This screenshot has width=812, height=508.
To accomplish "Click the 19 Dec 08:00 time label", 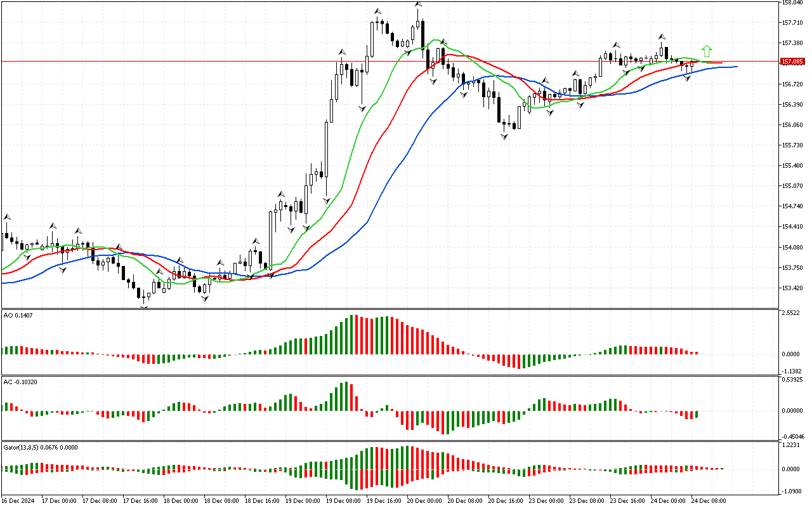I will 343,501.
